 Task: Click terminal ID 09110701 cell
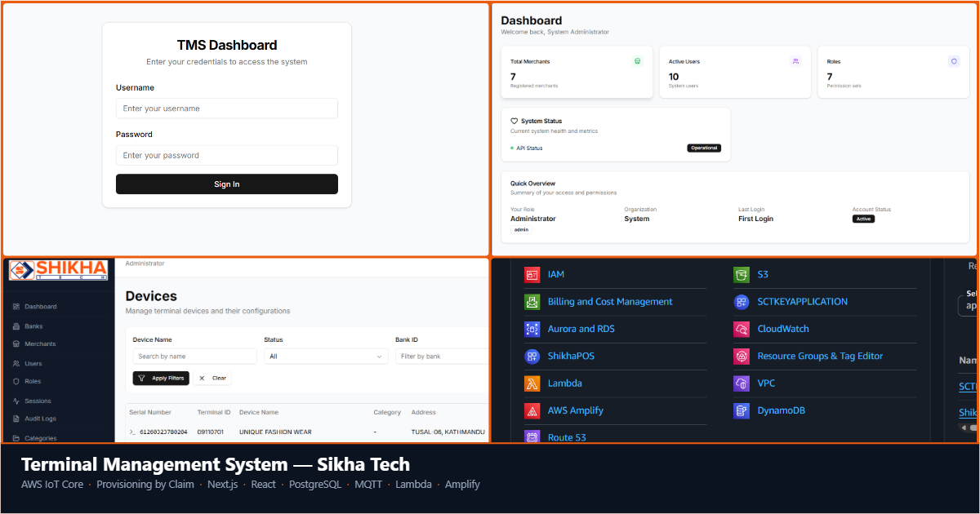click(211, 432)
